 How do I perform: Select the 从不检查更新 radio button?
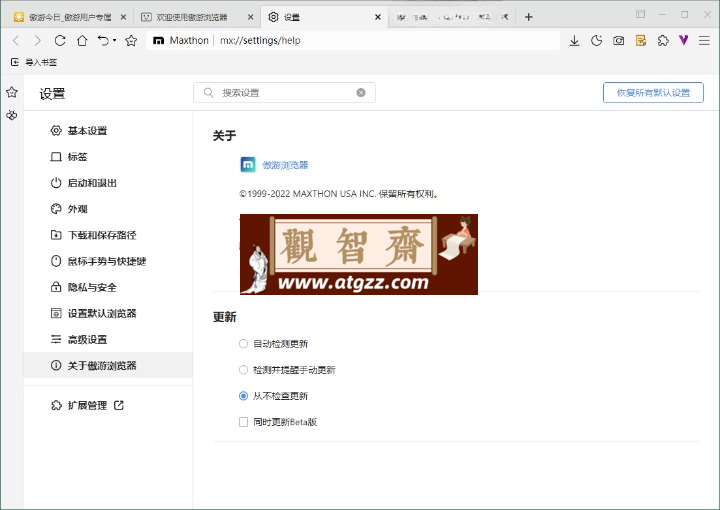[x=243, y=396]
